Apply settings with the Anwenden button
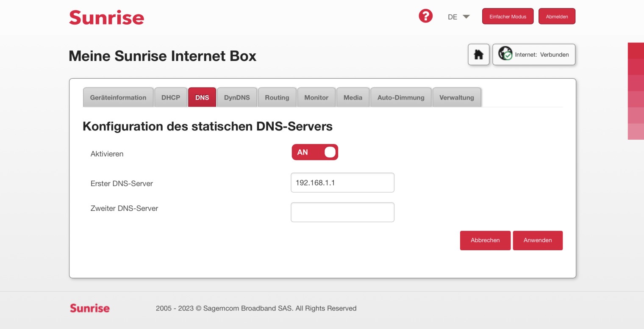Viewport: 644px width, 329px height. coord(537,240)
